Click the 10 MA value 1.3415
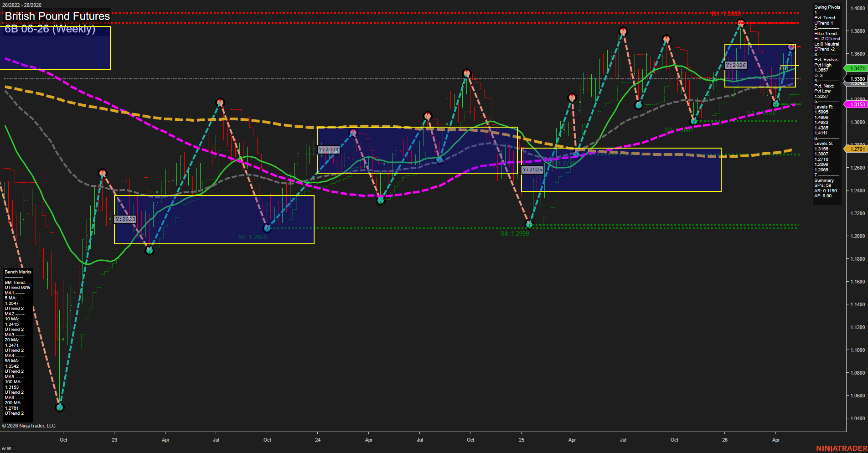This screenshot has width=868, height=453. (12, 324)
